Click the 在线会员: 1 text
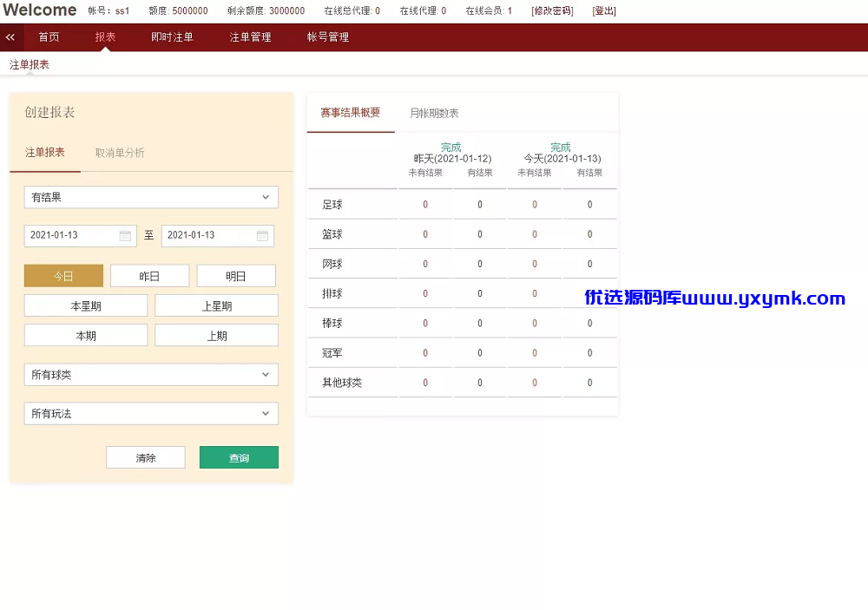Image resolution: width=868 pixels, height=610 pixels. click(x=488, y=10)
